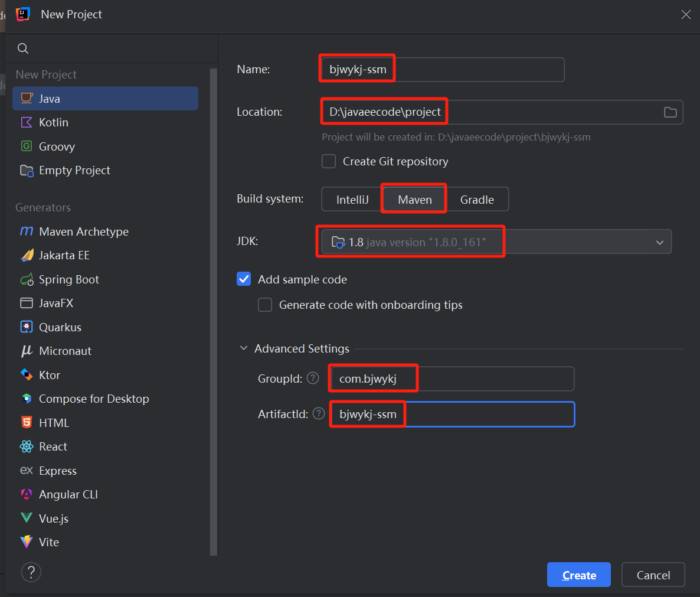Click the ArtifactId help icon
This screenshot has height=597, width=700.
tap(319, 413)
